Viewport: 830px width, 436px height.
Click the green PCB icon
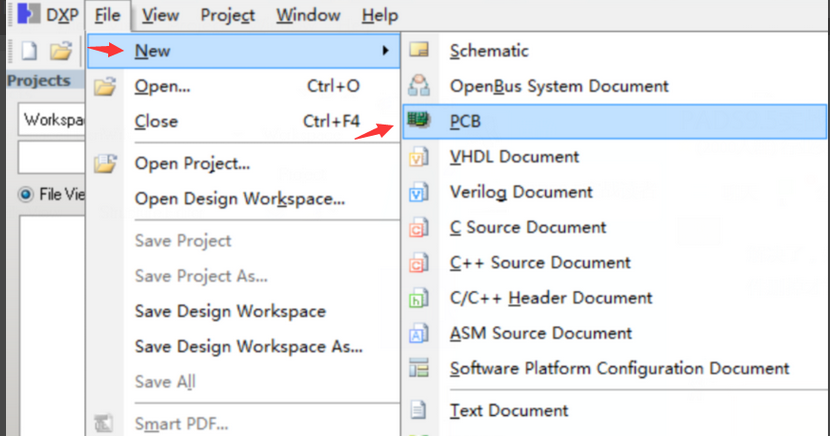pyautogui.click(x=419, y=121)
